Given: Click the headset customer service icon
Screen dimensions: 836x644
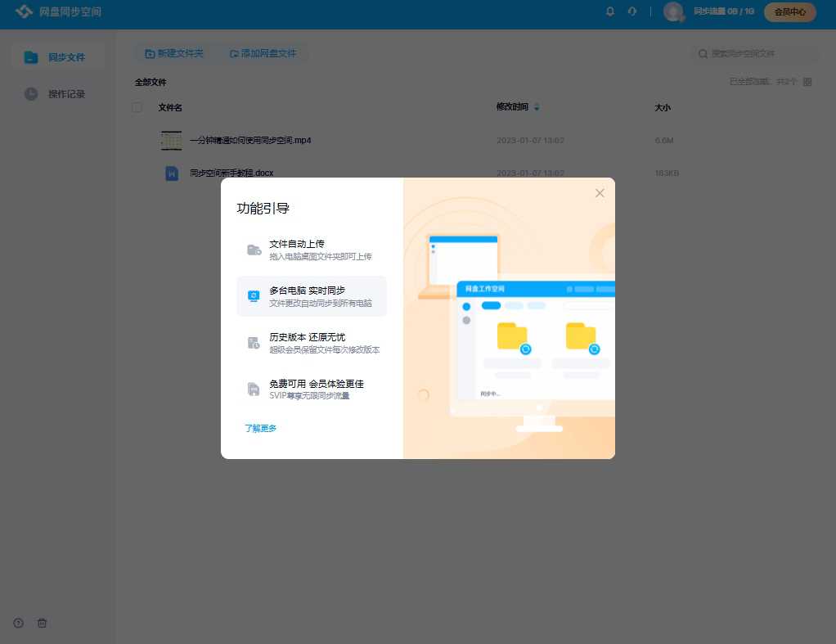Looking at the screenshot, I should click(630, 11).
